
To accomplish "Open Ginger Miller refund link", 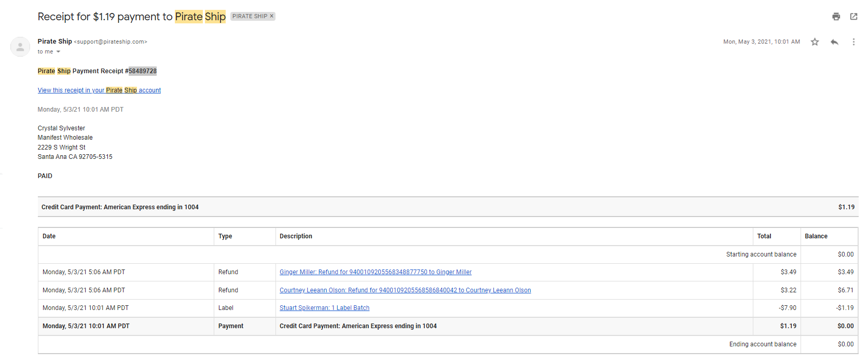I will [x=376, y=272].
